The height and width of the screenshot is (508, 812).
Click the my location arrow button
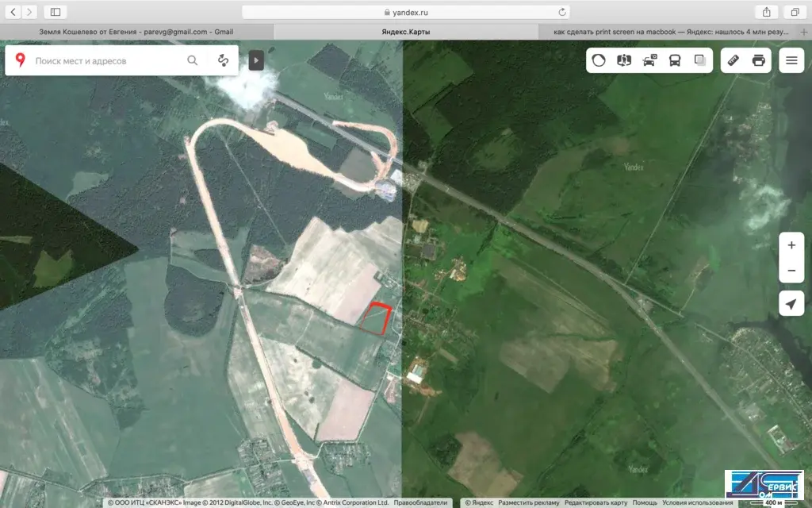(791, 303)
